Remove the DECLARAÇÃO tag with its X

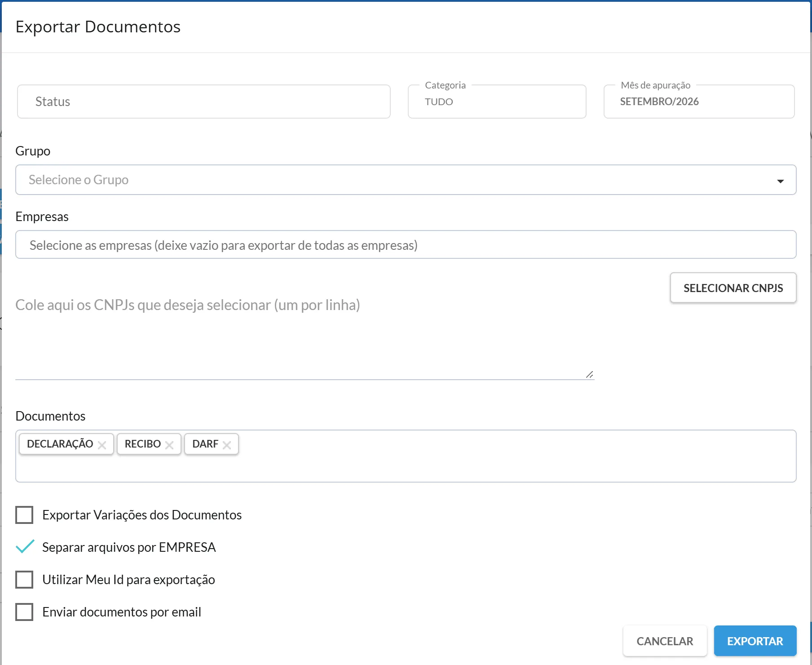102,445
